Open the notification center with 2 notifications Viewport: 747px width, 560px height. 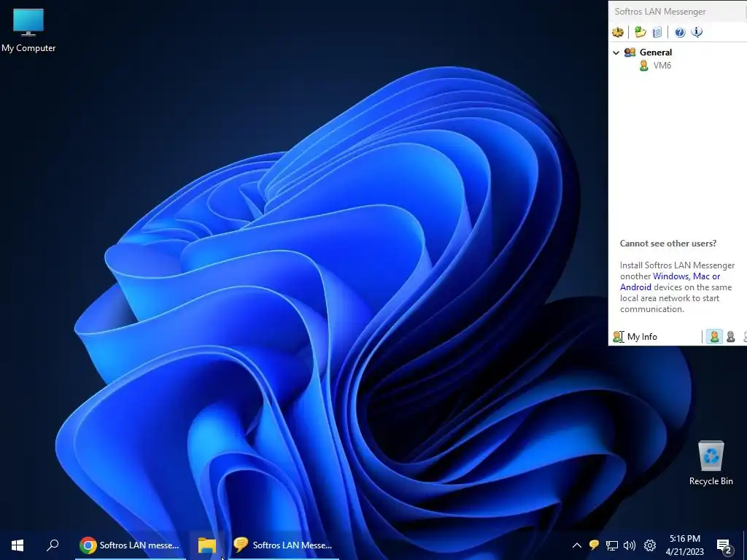click(x=724, y=546)
